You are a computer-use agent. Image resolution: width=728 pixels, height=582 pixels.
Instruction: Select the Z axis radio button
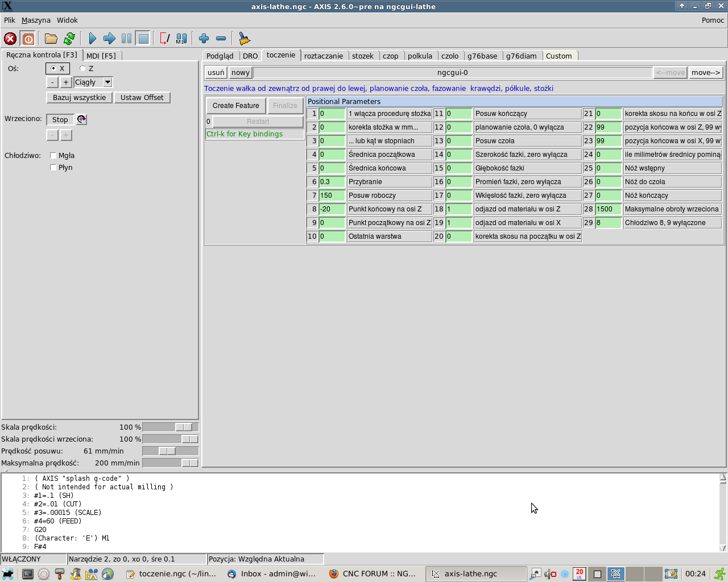coord(86,69)
